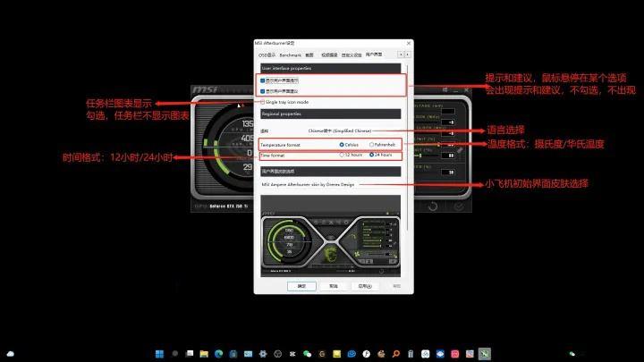Image resolution: width=644 pixels, height=362 pixels.
Task: Switch to the 截图 screenshot tab
Action: (309, 55)
